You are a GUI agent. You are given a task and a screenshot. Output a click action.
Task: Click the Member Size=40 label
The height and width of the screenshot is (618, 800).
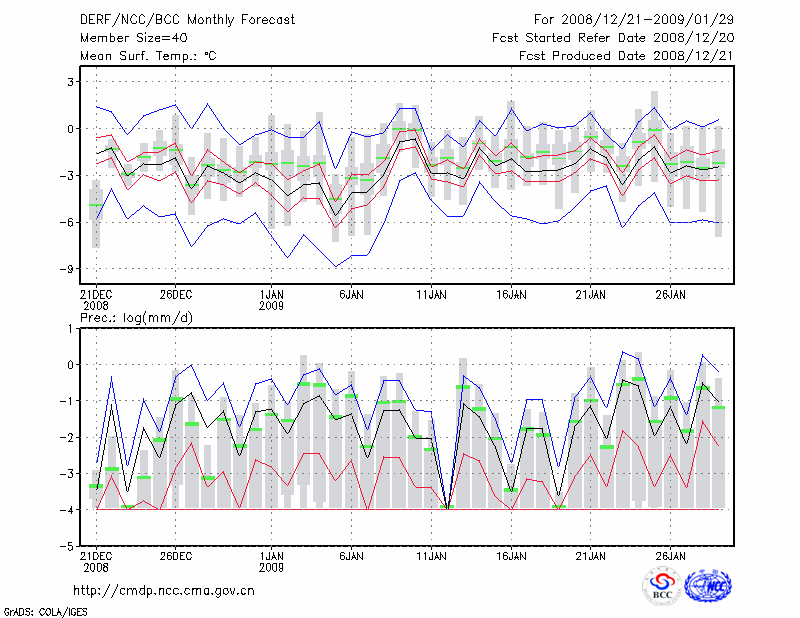tap(127, 38)
